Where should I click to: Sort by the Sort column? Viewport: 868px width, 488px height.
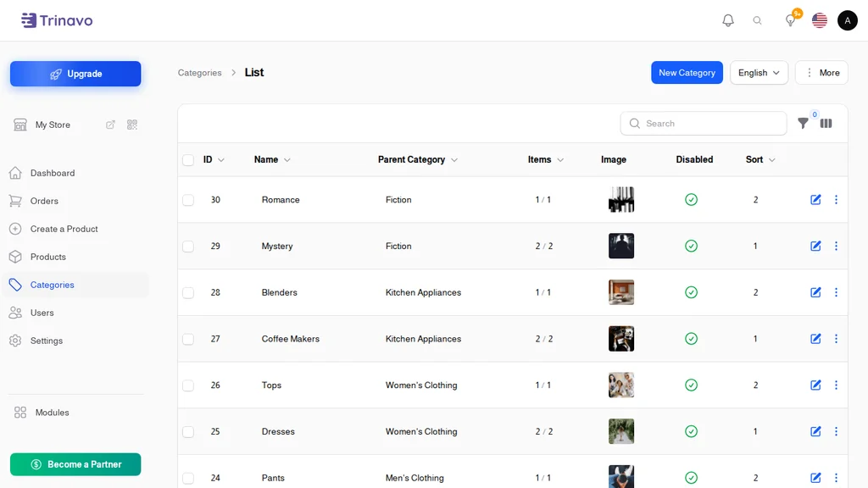pos(760,159)
